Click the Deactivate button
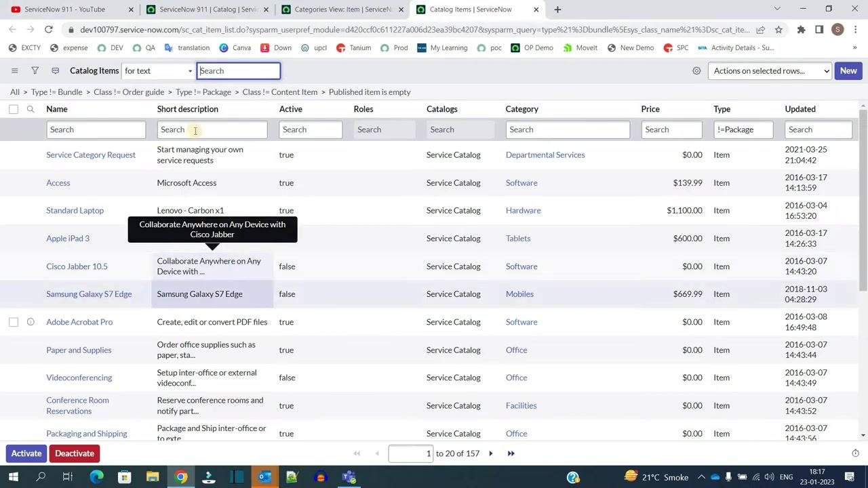 click(75, 453)
